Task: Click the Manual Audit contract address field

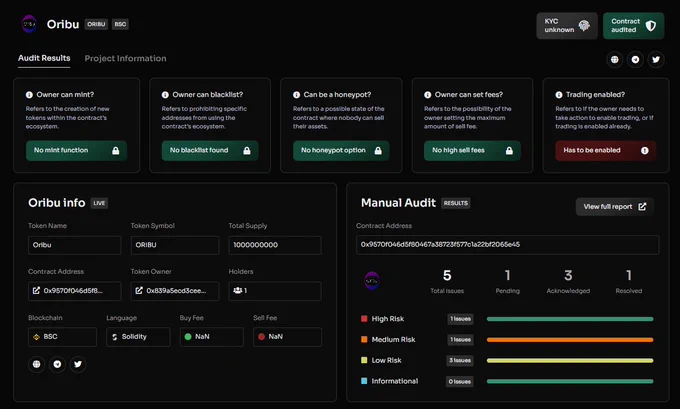Action: tap(507, 245)
